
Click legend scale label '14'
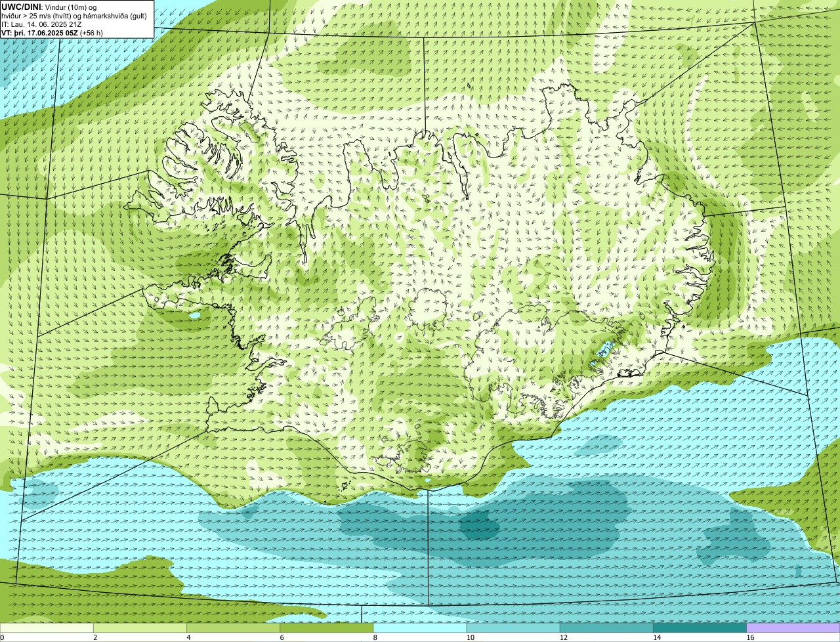656,637
